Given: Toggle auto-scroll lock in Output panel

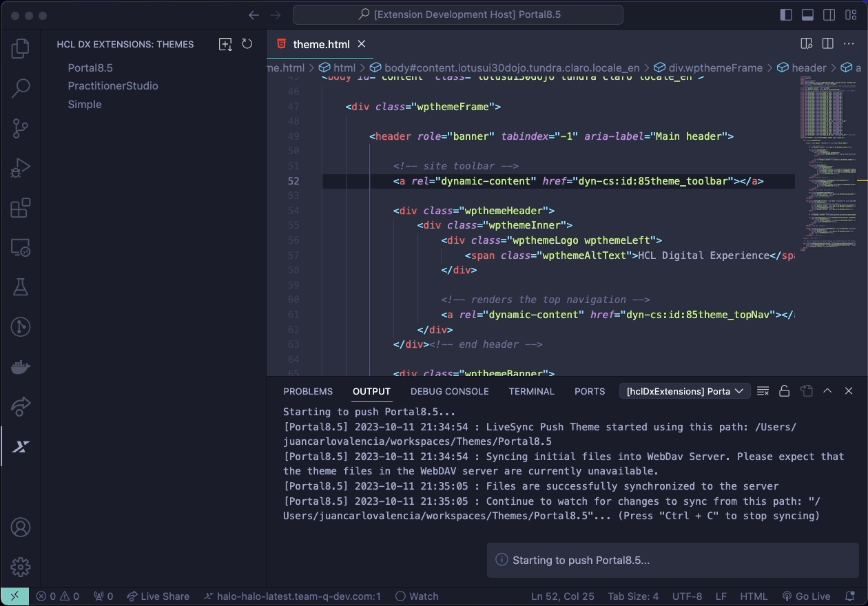Looking at the screenshot, I should click(785, 390).
